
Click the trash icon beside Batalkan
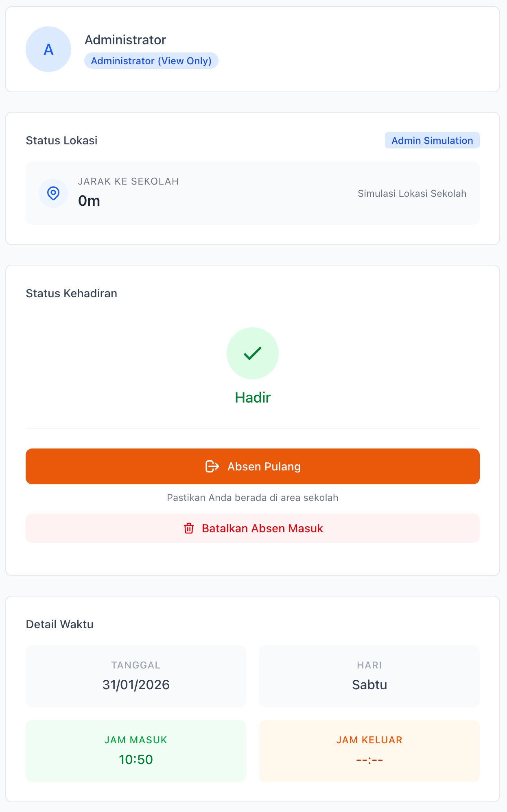point(189,528)
